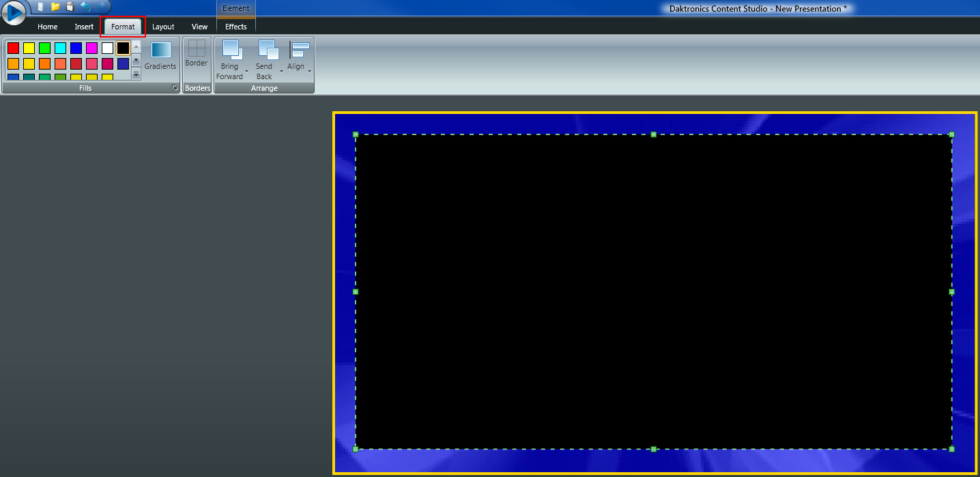980x477 pixels.
Task: Create a new presentation
Action: click(x=39, y=8)
